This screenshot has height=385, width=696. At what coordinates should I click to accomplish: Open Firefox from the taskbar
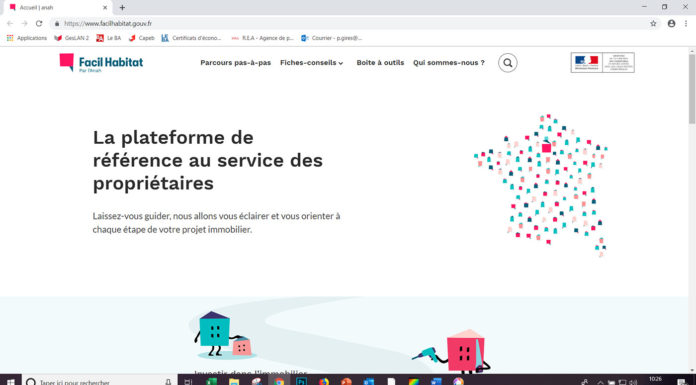pyautogui.click(x=324, y=381)
